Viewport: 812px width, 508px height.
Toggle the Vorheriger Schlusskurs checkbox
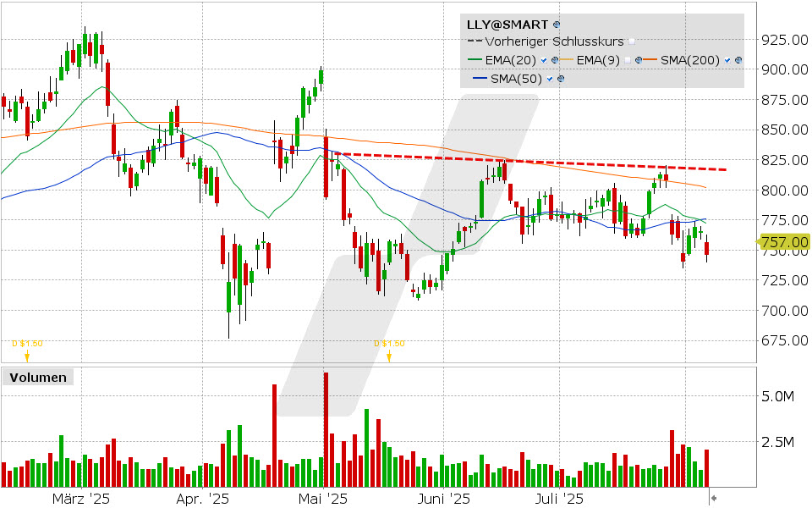[631, 41]
